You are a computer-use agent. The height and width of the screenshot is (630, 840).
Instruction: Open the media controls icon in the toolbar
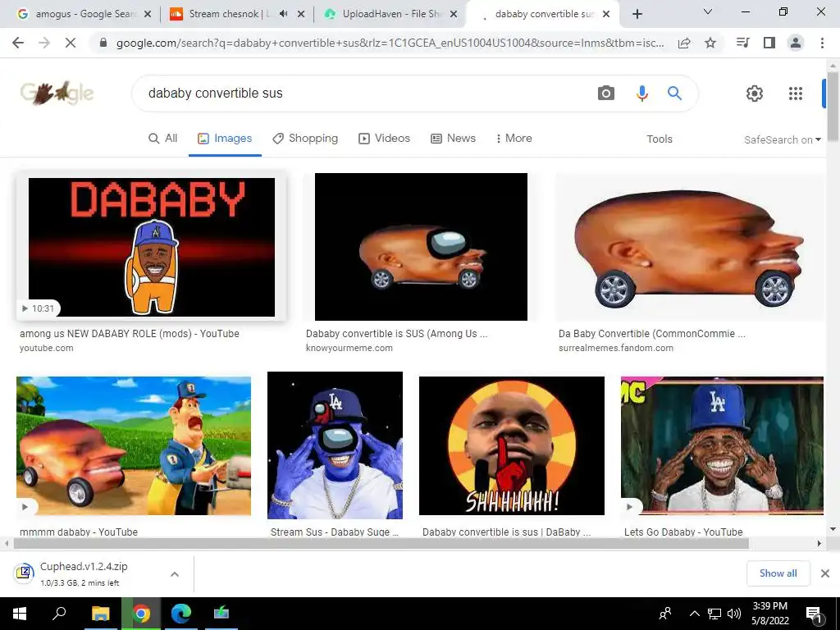tap(743, 43)
